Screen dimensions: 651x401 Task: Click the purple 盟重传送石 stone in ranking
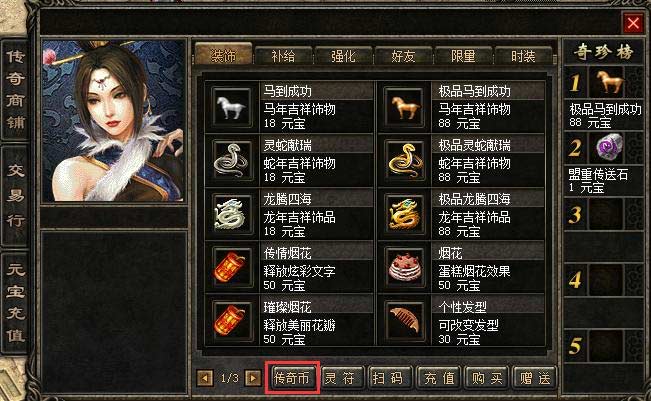[x=609, y=147]
